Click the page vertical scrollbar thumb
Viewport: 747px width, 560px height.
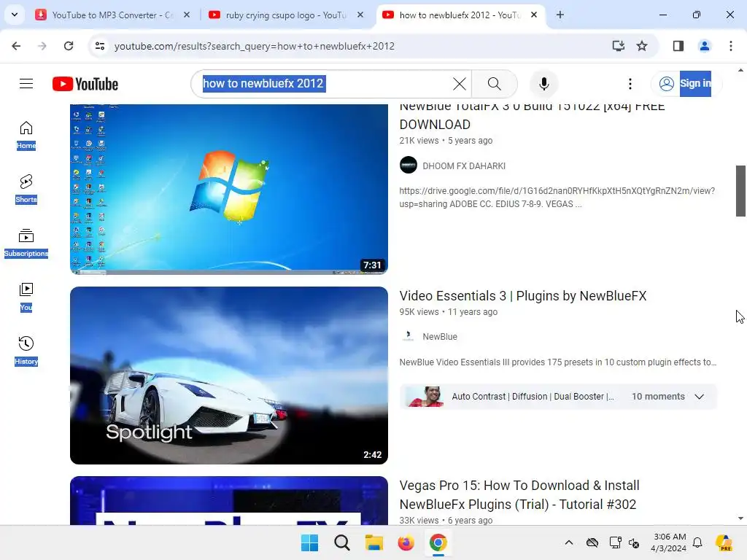pos(740,191)
